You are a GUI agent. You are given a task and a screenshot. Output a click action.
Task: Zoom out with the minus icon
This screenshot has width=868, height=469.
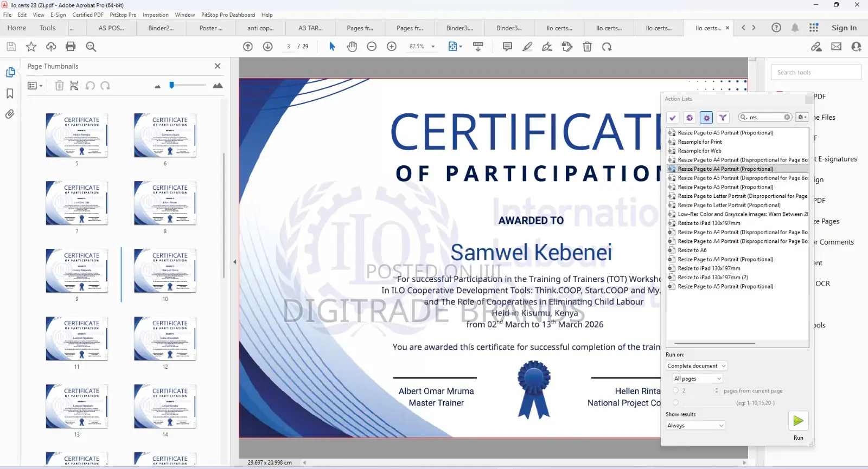[372, 47]
